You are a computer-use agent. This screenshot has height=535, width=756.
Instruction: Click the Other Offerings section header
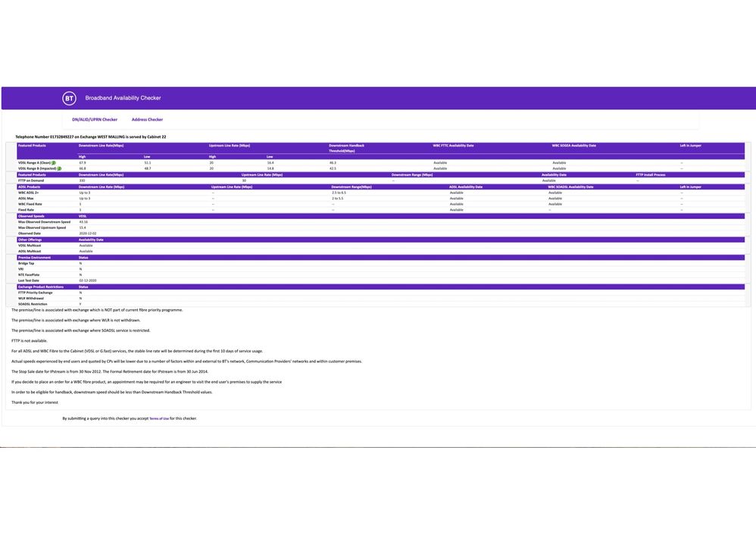point(30,239)
